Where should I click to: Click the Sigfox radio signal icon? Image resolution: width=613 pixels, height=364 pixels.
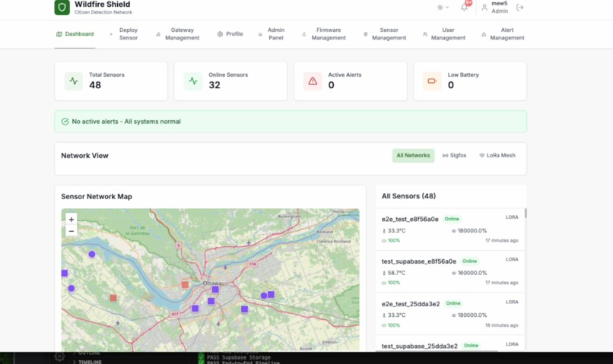pos(445,156)
